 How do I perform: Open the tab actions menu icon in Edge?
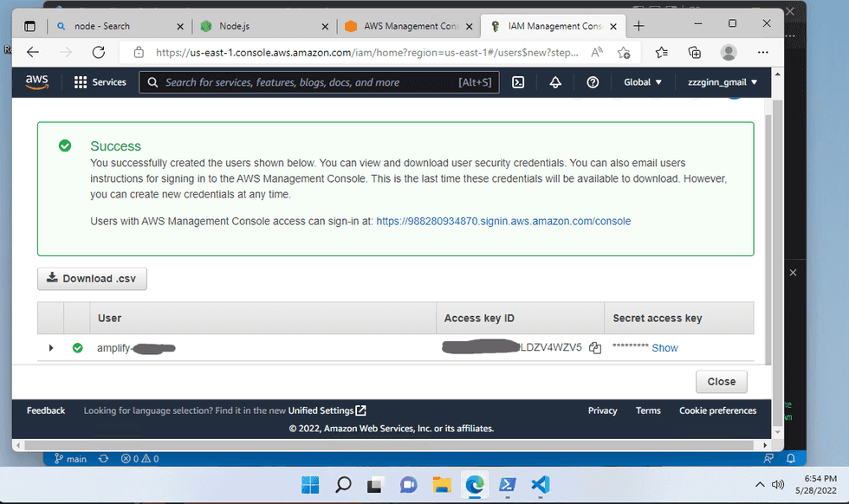pos(29,26)
